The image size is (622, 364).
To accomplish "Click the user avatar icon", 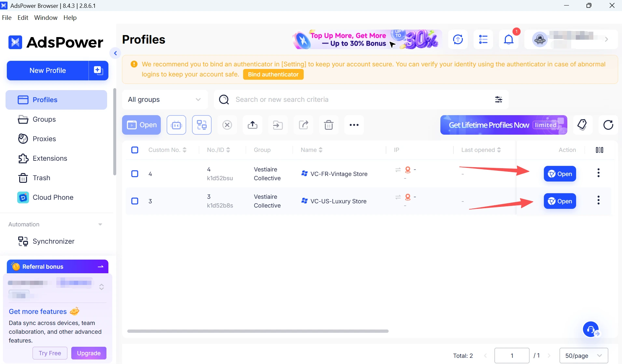I will pyautogui.click(x=540, y=39).
